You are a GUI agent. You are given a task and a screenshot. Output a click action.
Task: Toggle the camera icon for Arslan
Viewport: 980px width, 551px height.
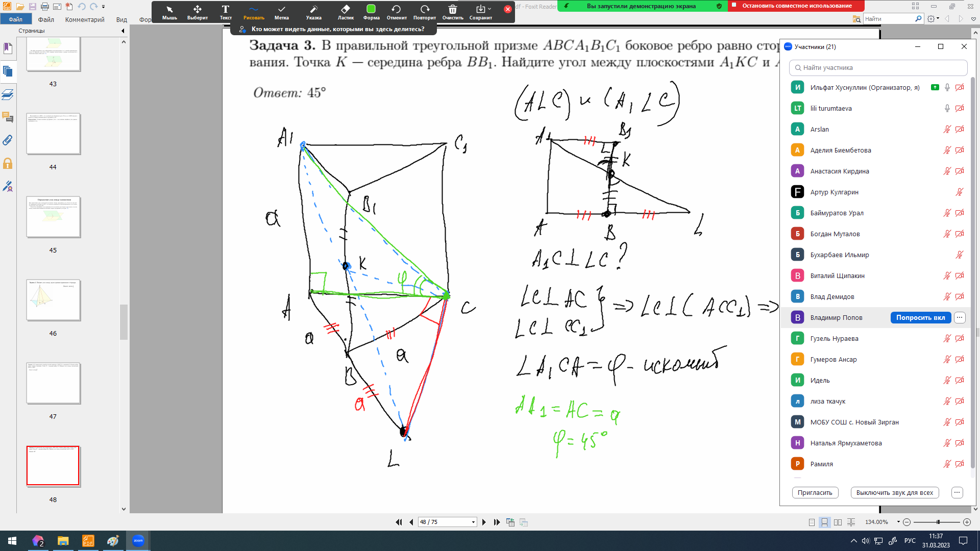960,129
